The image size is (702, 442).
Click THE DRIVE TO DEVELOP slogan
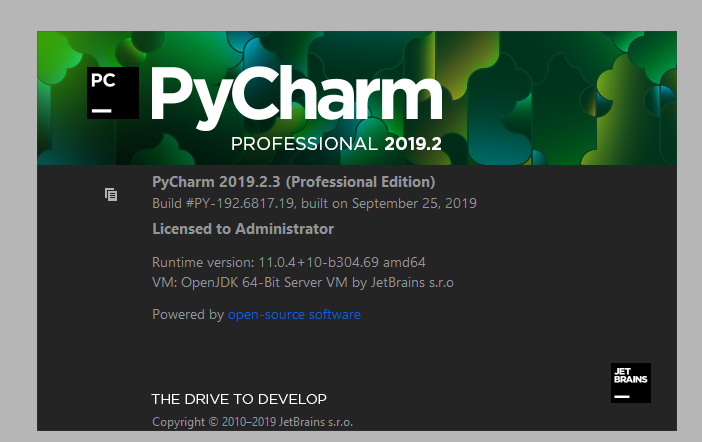click(239, 399)
